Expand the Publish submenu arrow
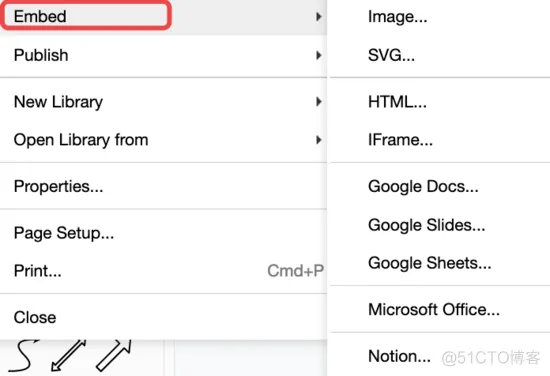The image size is (550, 376). 318,55
